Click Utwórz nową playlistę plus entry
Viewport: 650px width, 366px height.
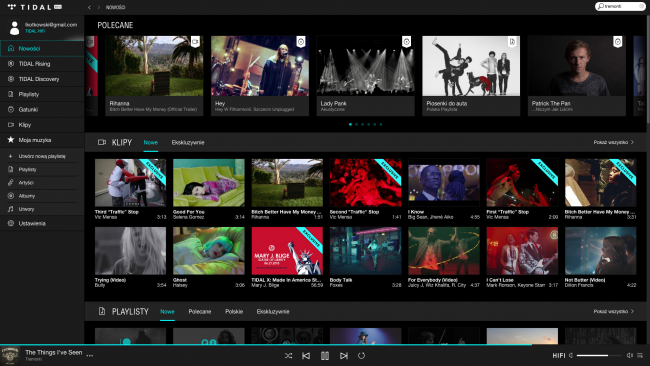(x=42, y=156)
